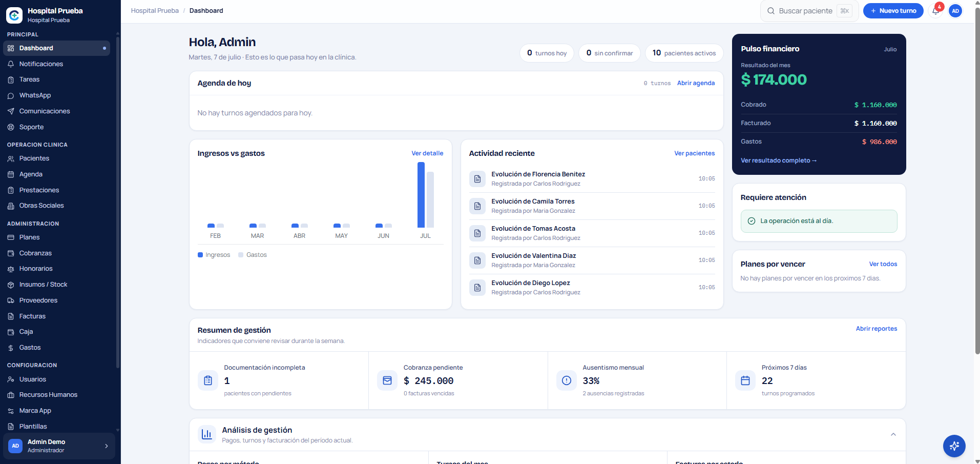980x464 pixels.
Task: Click the Insumos / Stock box icon
Action: 11,285
